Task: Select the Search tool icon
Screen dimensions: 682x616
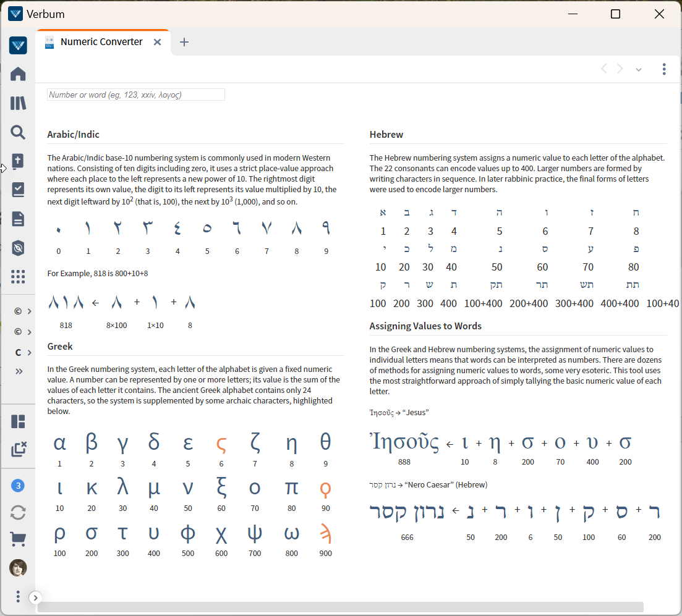Action: [18, 132]
